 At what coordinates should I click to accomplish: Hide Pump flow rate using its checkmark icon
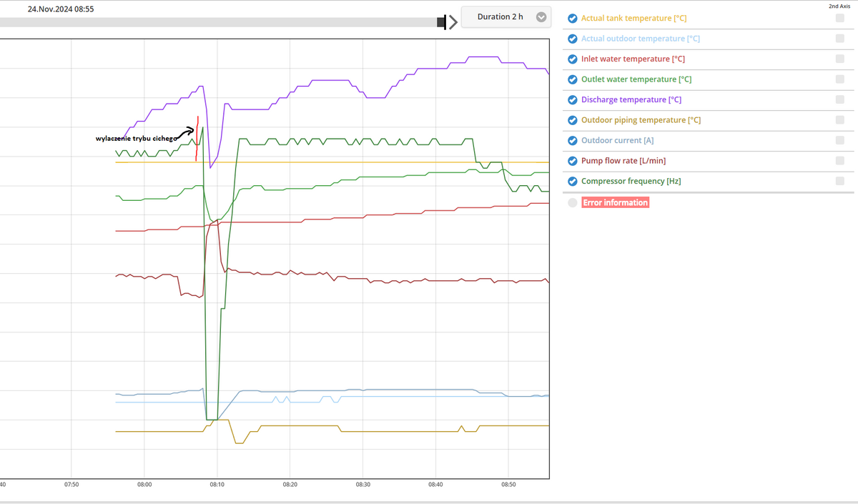[572, 161]
